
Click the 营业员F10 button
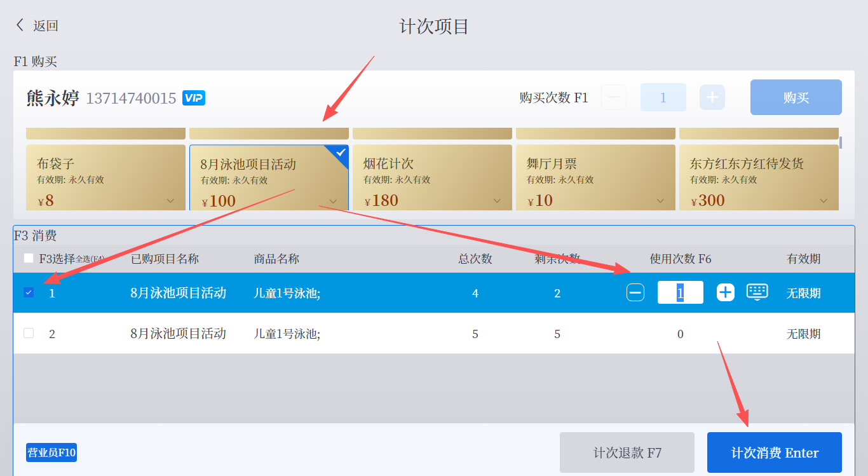coord(51,452)
